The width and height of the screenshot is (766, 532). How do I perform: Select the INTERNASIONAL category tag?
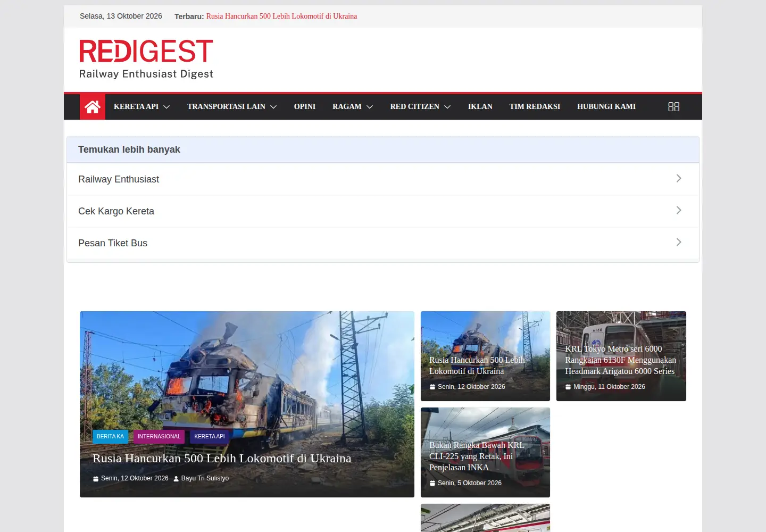tap(159, 437)
